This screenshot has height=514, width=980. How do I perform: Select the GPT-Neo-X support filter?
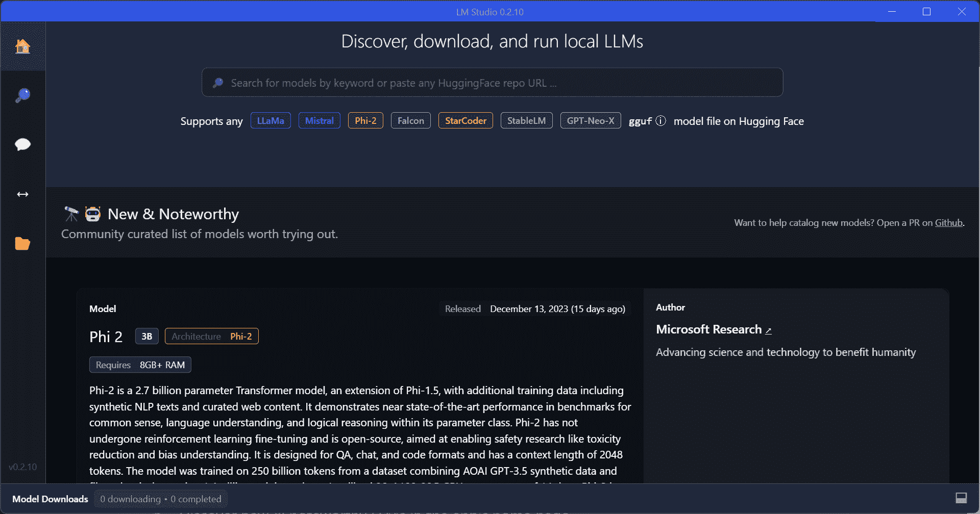pos(590,120)
